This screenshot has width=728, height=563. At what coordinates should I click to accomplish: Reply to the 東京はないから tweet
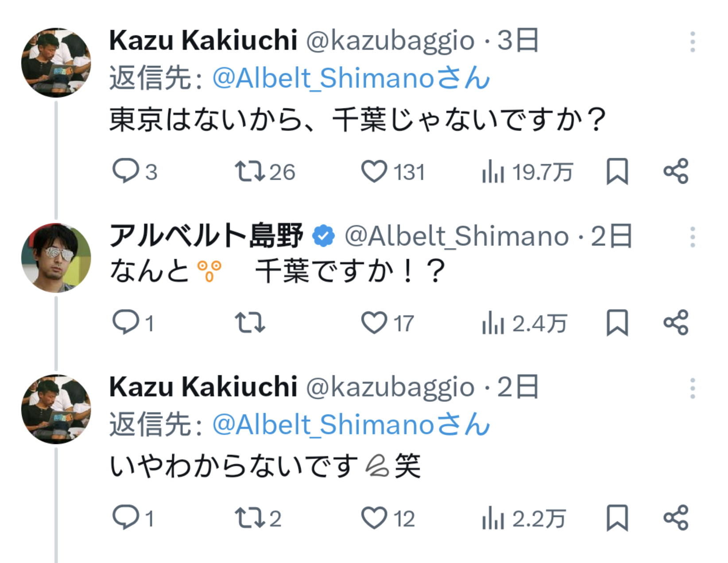[x=126, y=171]
